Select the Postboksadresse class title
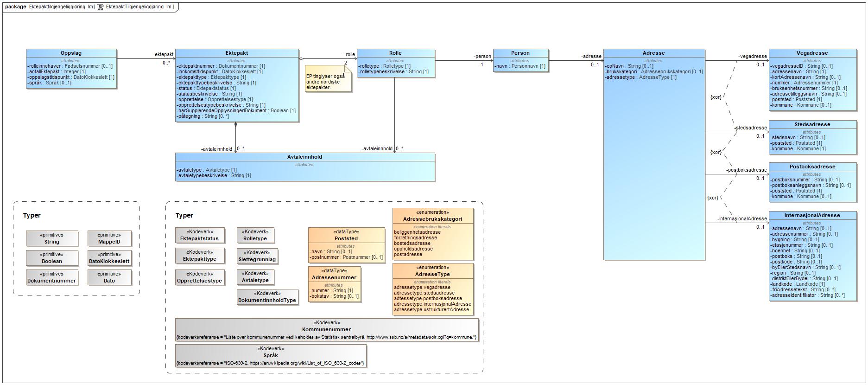The width and height of the screenshot is (868, 385). point(812,167)
